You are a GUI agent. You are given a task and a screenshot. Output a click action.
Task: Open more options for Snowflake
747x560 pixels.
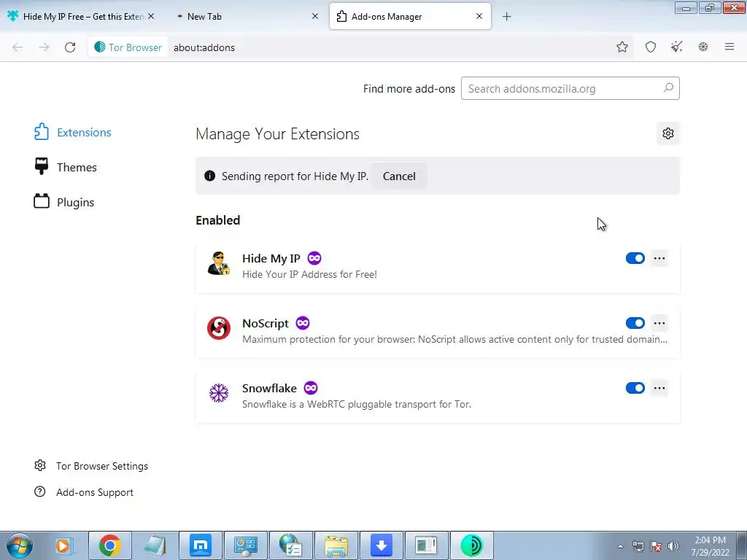click(x=659, y=388)
